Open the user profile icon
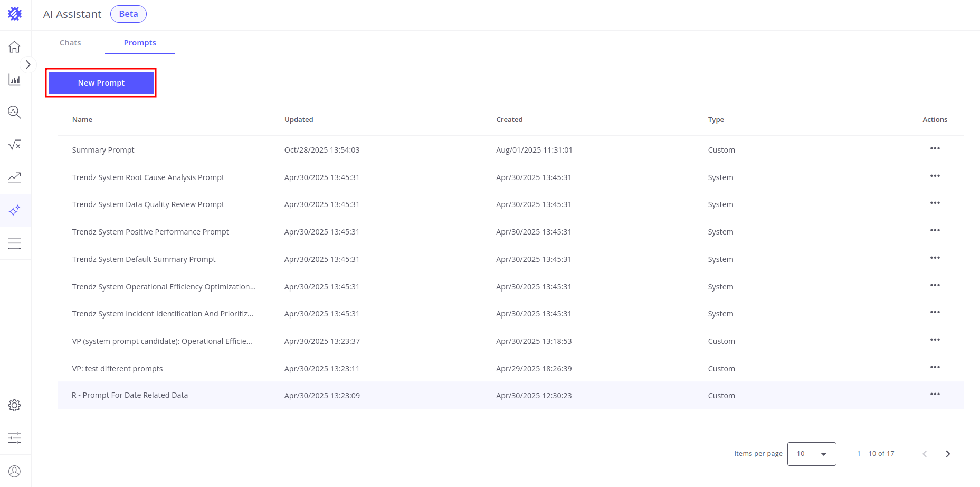 click(x=14, y=471)
